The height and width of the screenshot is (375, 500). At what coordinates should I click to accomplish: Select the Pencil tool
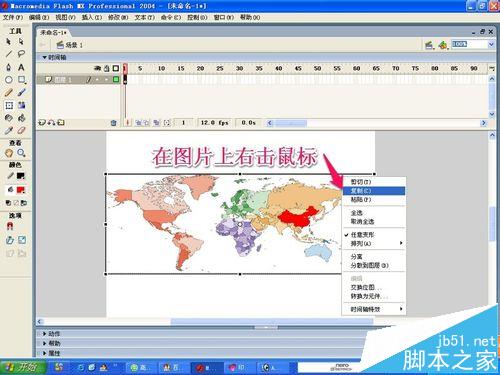(9, 92)
